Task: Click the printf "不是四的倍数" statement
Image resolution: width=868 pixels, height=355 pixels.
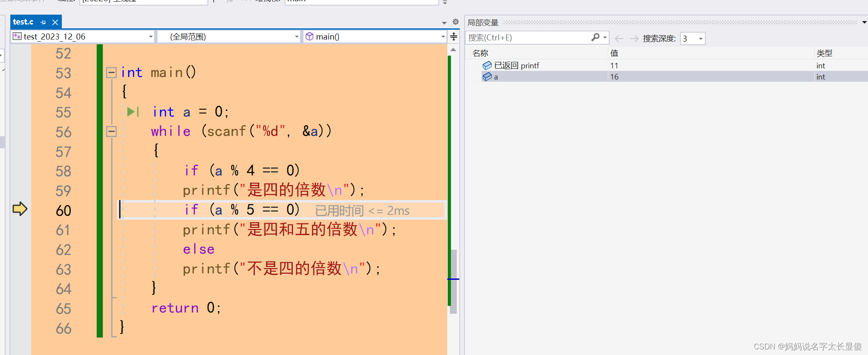Action: pos(282,269)
